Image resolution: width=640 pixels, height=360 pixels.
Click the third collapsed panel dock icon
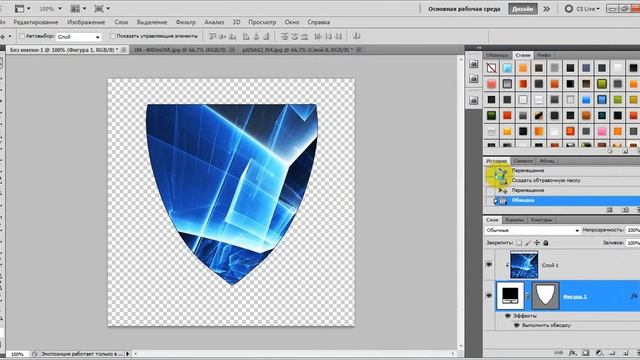tap(473, 100)
